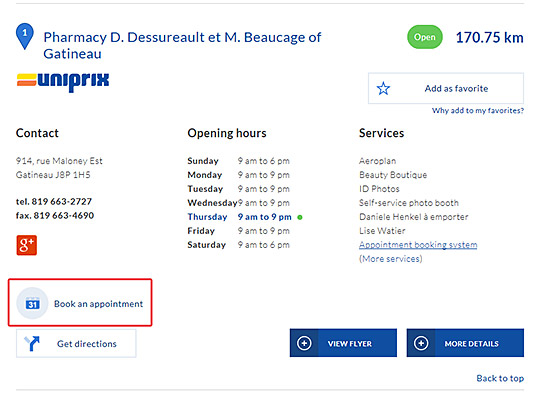Click the Sunday hours row
The image size is (540, 394).
click(238, 161)
